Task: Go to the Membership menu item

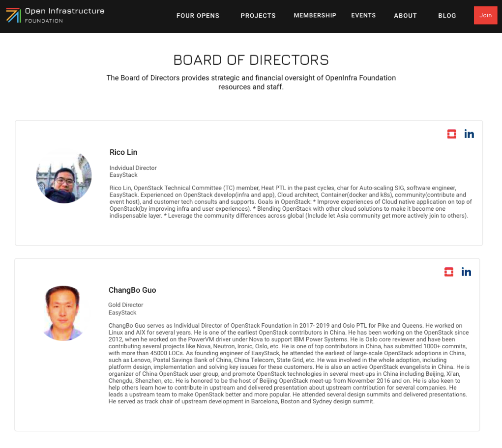Action: click(315, 16)
